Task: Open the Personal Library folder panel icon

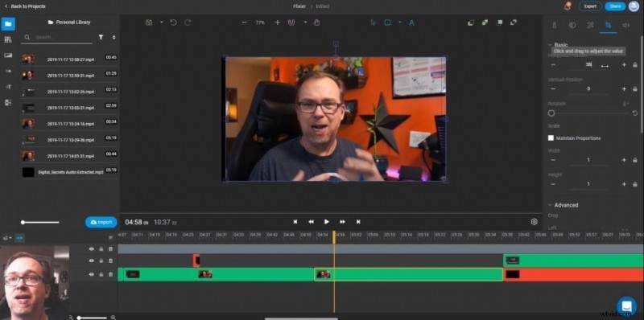Action: click(x=8, y=24)
